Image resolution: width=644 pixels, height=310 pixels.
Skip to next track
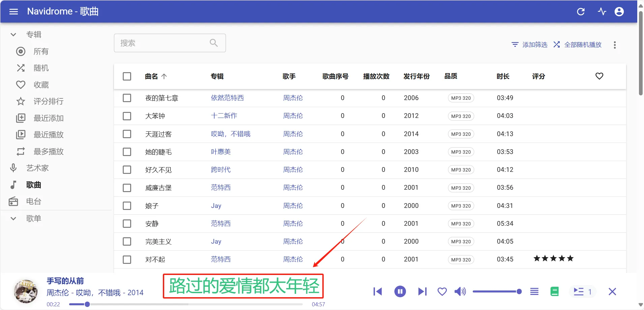[x=422, y=291]
